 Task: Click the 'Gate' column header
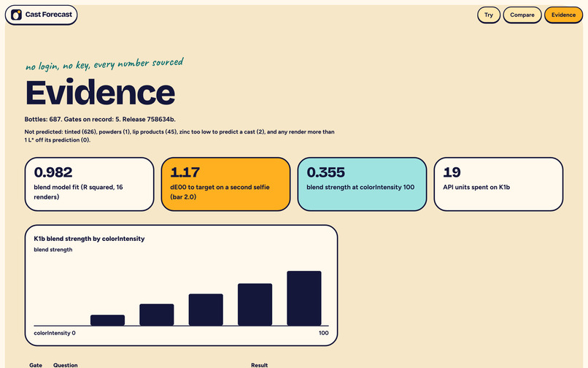click(36, 365)
